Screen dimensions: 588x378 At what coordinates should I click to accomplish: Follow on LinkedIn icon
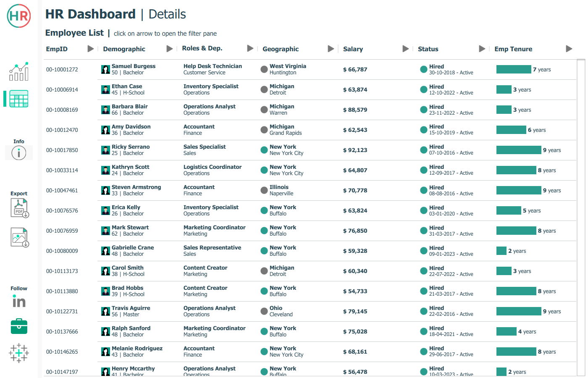[x=19, y=302]
